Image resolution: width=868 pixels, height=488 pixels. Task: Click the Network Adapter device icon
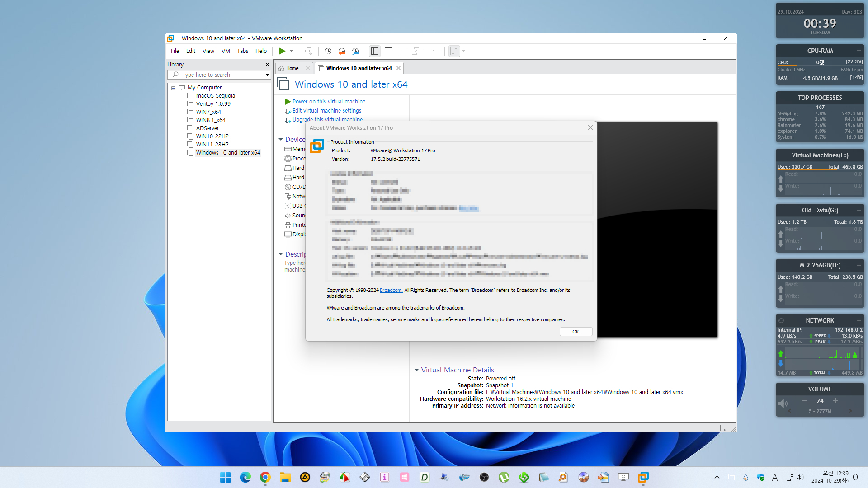click(x=288, y=197)
